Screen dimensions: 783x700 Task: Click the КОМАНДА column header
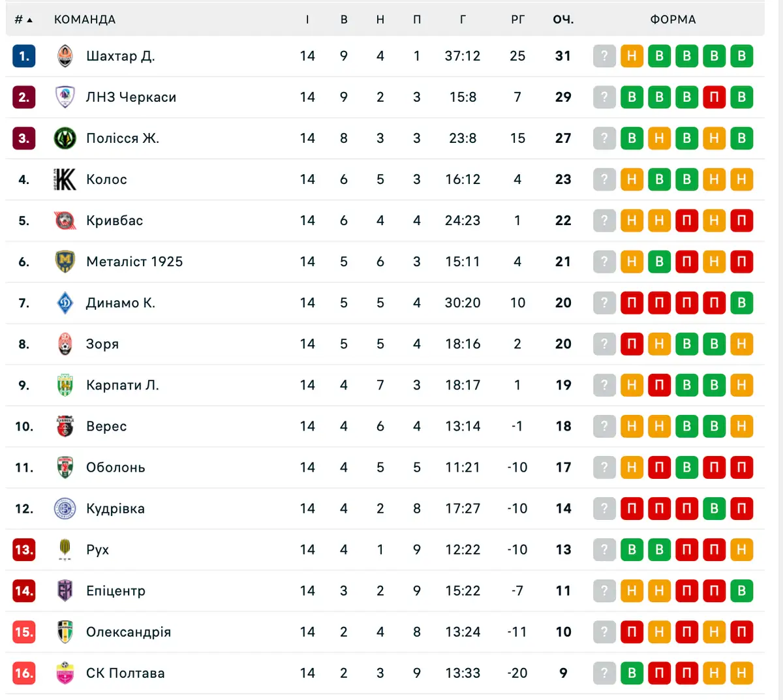coord(85,20)
